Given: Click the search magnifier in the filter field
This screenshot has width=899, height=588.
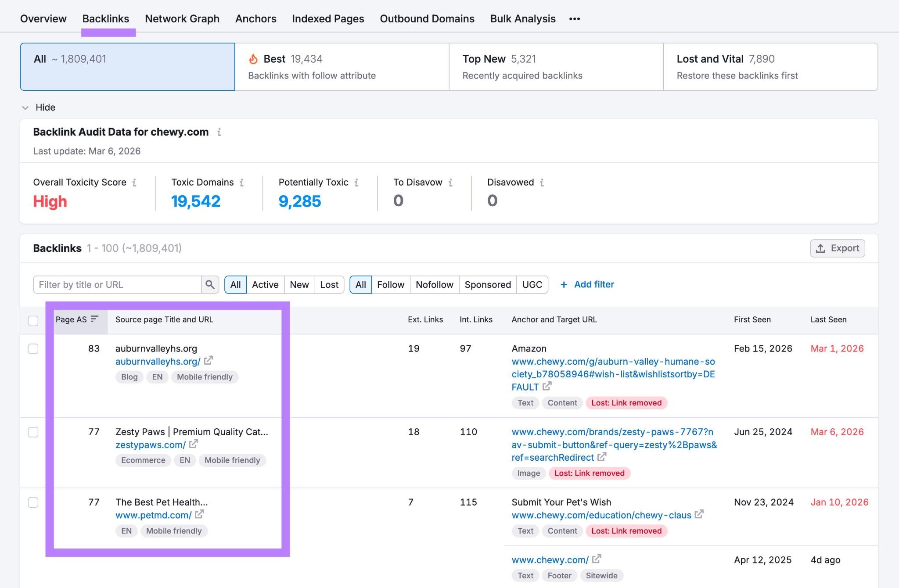Looking at the screenshot, I should (x=210, y=284).
